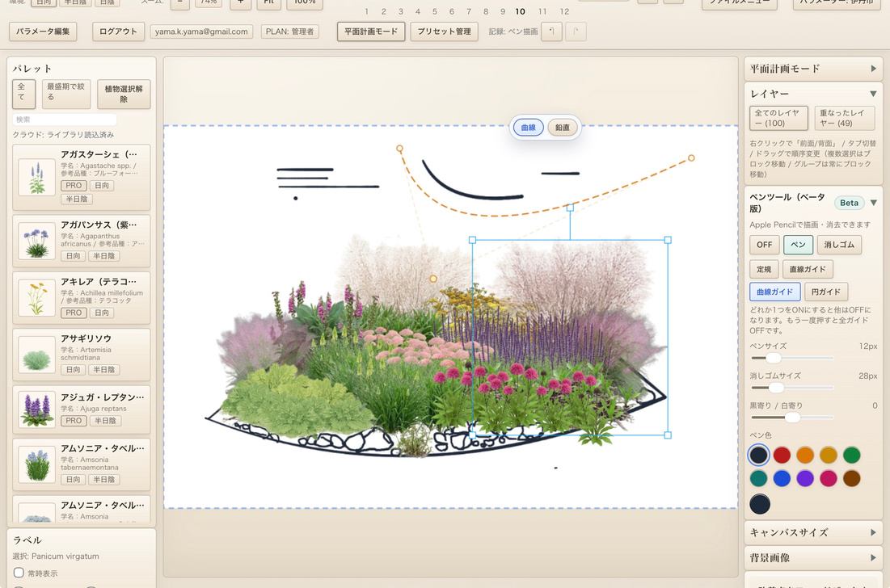The height and width of the screenshot is (588, 890).
Task: Select the Amsonia tabernaemontana plant icon
Action: [36, 464]
